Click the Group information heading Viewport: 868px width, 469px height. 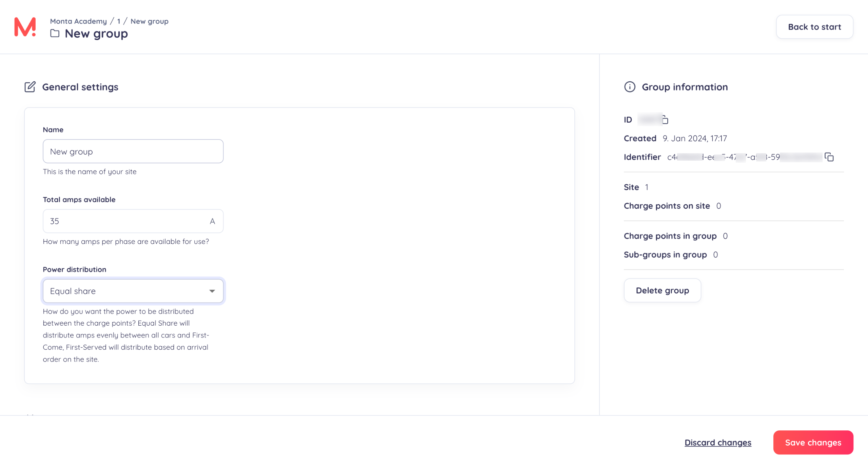(685, 87)
